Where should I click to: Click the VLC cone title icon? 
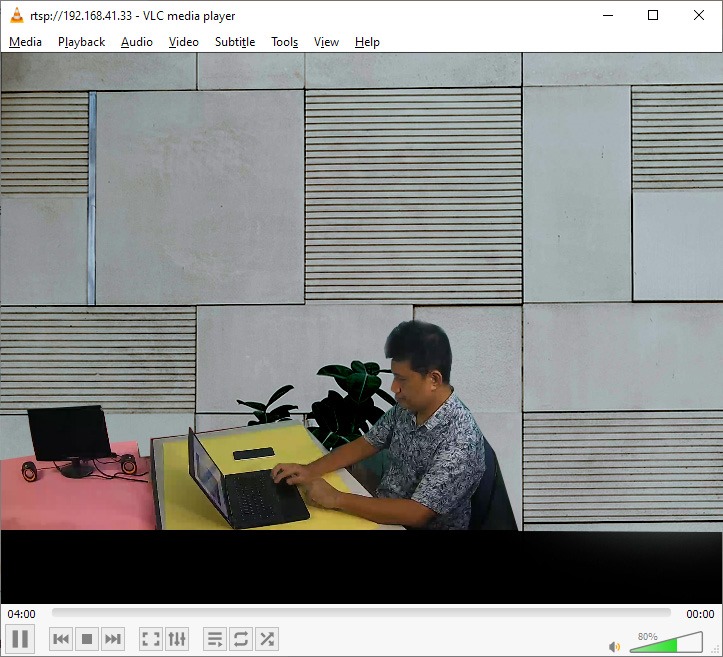click(x=17, y=16)
